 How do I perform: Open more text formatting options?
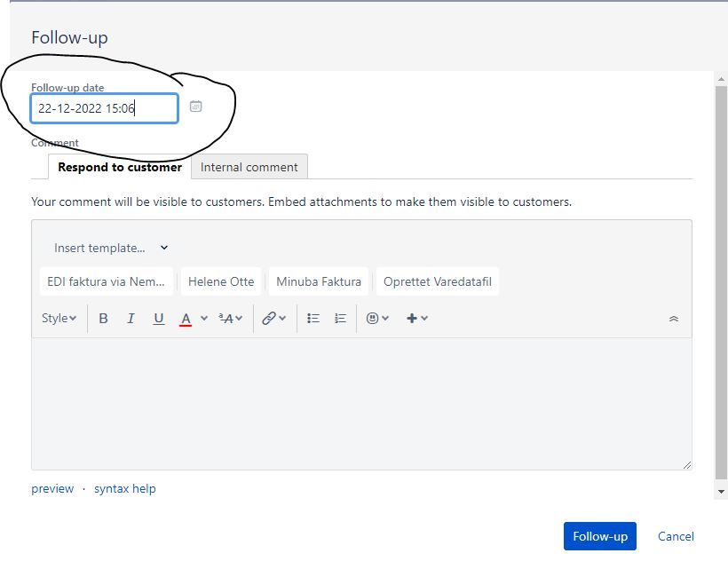[x=230, y=319]
